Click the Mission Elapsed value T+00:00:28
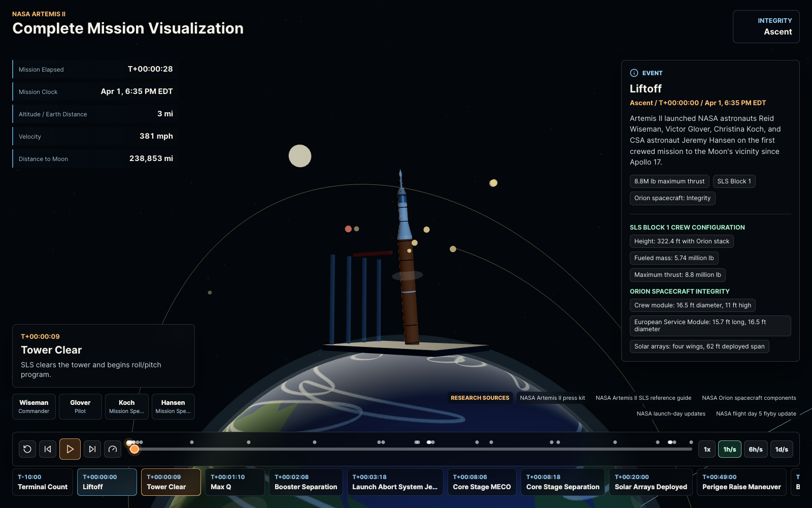Screen dimensions: 812x508 (x=150, y=69)
